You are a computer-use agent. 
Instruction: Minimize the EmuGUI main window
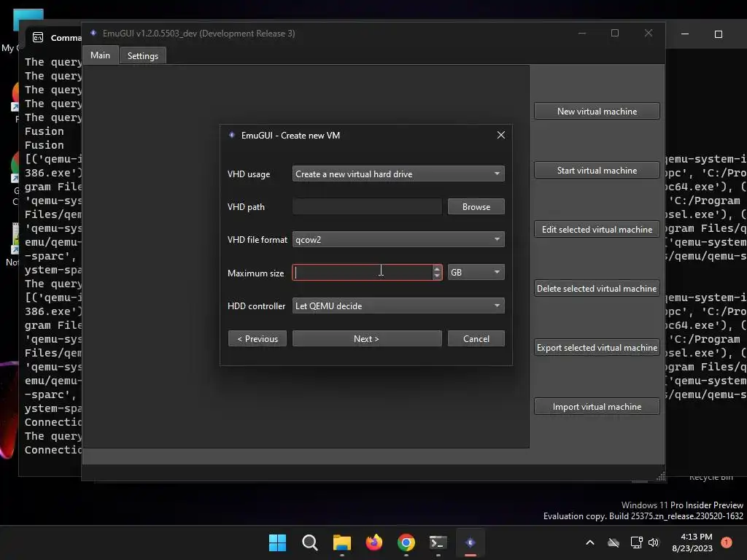pos(582,33)
